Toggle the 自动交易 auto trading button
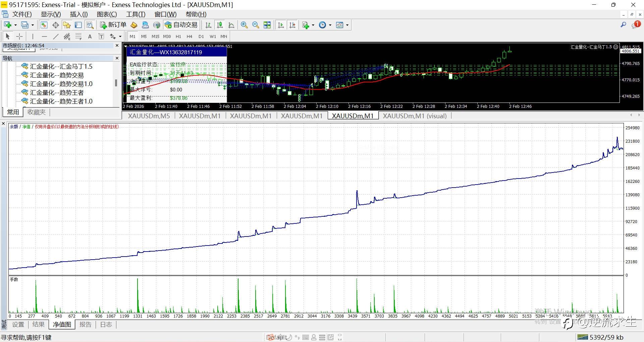 181,25
